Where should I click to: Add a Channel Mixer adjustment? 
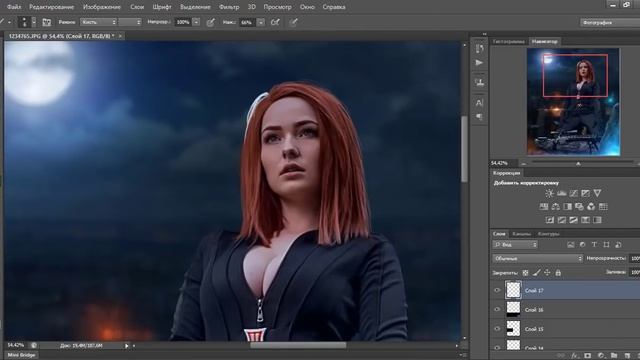[591, 207]
